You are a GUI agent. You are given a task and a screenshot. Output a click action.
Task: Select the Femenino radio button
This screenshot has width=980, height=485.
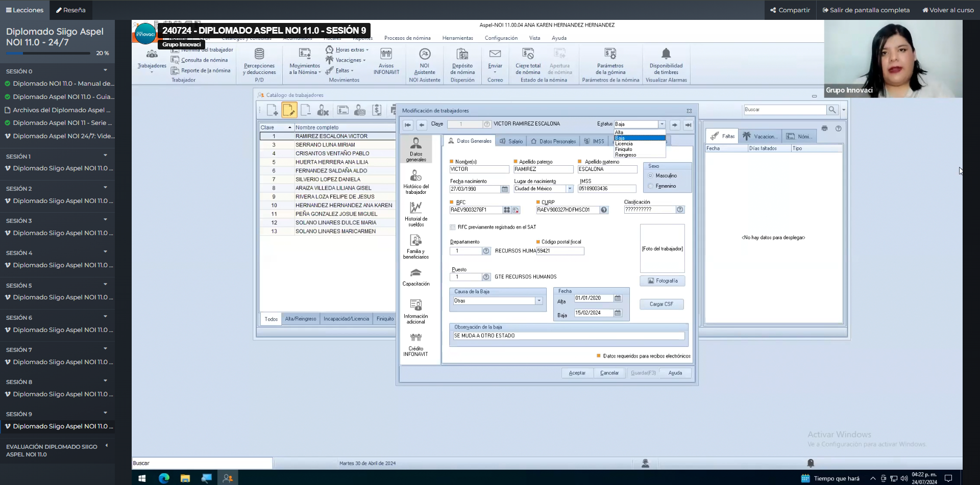tap(651, 186)
